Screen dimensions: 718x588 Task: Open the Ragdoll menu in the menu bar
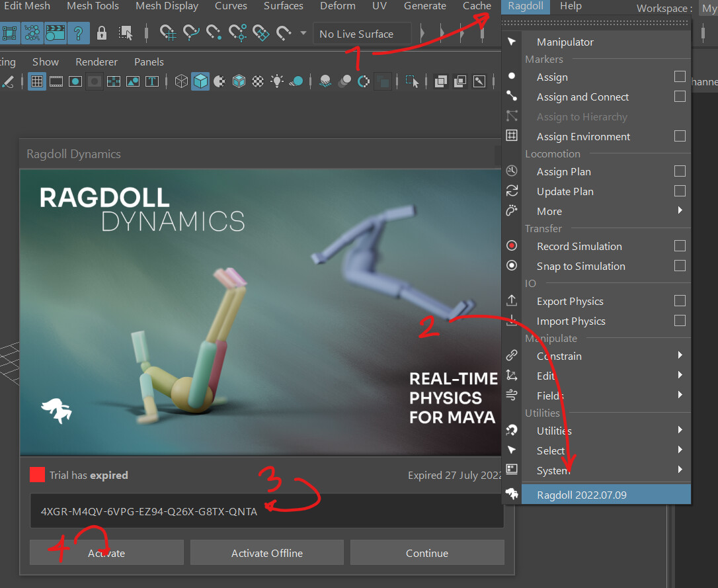[x=526, y=7]
